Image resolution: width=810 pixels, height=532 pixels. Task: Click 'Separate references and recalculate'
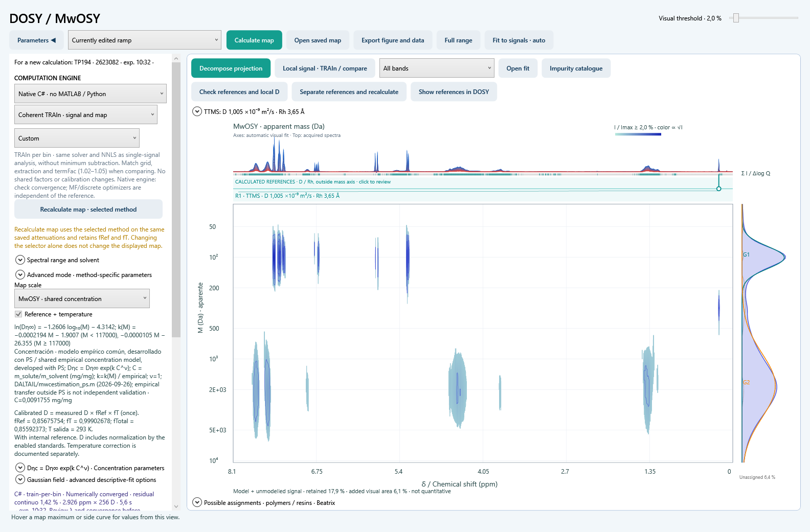[x=349, y=92]
